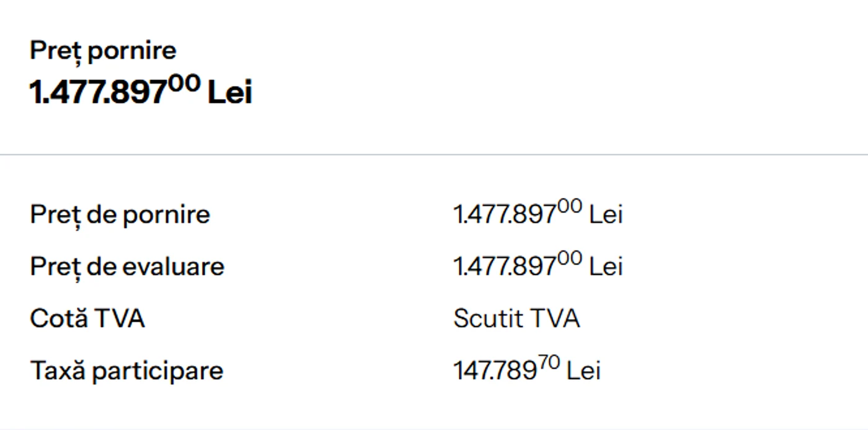Click "Lei" in the bold heading price
The height and width of the screenshot is (430, 868).
[x=229, y=93]
